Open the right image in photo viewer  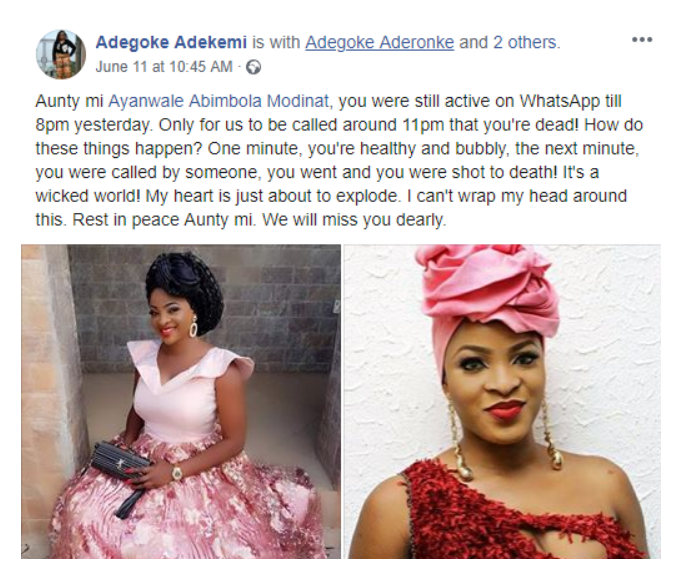tap(502, 401)
